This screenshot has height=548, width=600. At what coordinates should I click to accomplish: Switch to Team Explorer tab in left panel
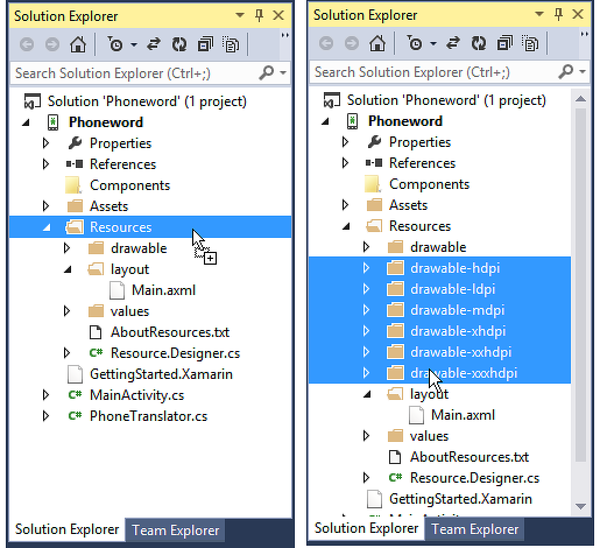pyautogui.click(x=175, y=530)
